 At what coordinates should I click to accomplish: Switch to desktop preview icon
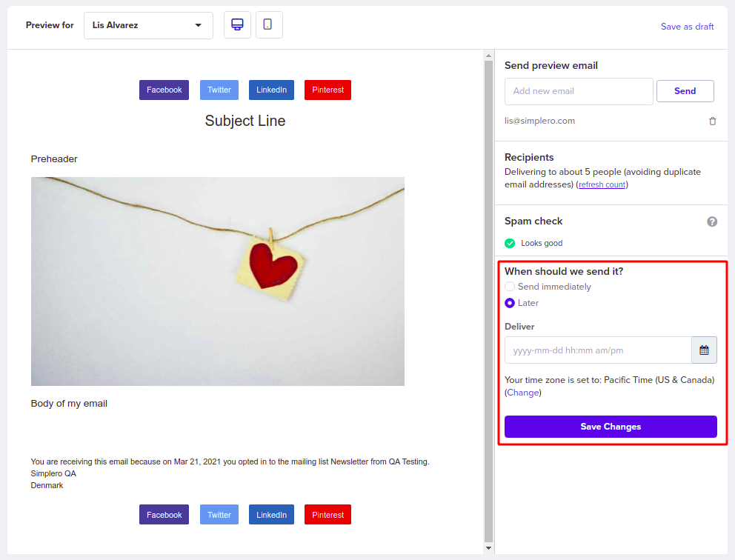tap(237, 25)
